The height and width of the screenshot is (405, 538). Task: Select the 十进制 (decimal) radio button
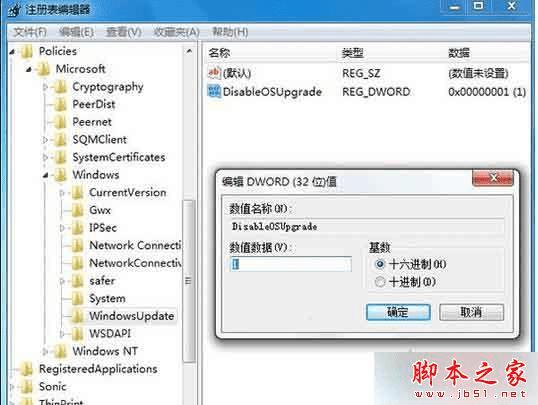pos(380,282)
